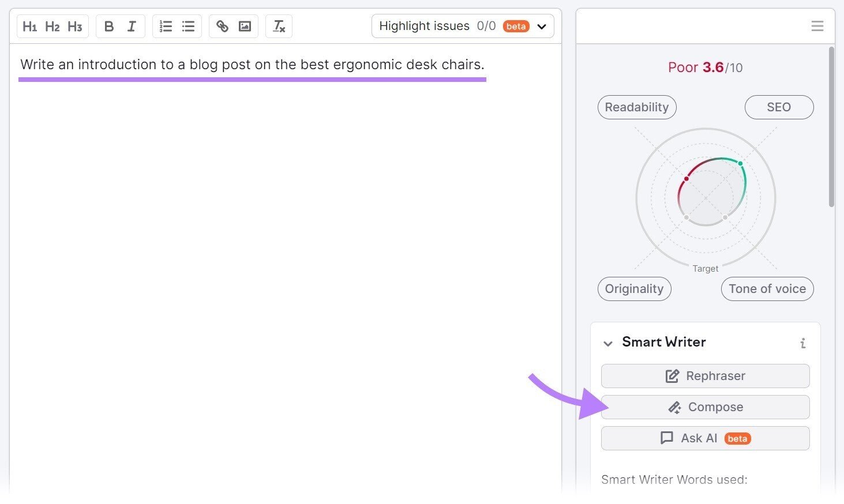844x504 pixels.
Task: Open the insert image tool
Action: pos(245,26)
